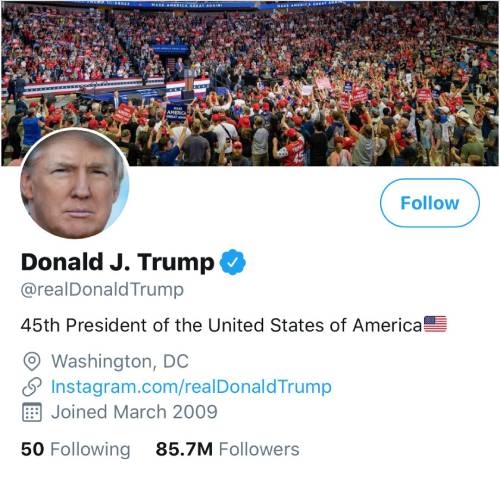Click the 45th President bio text
Viewport: 500px width, 479px height.
221,325
